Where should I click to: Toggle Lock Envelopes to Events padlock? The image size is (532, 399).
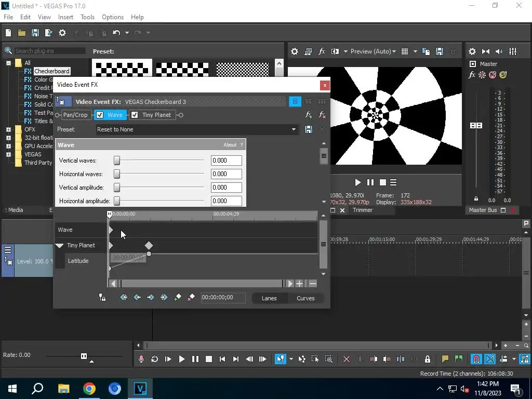(x=428, y=359)
